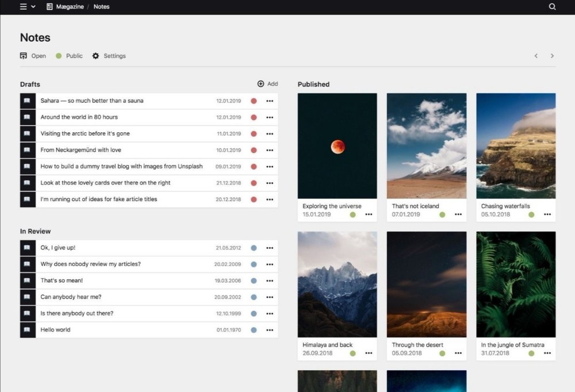This screenshot has width=575, height=392.
Task: Toggle the green status dot on 'Exploring the universe'
Action: (x=352, y=214)
